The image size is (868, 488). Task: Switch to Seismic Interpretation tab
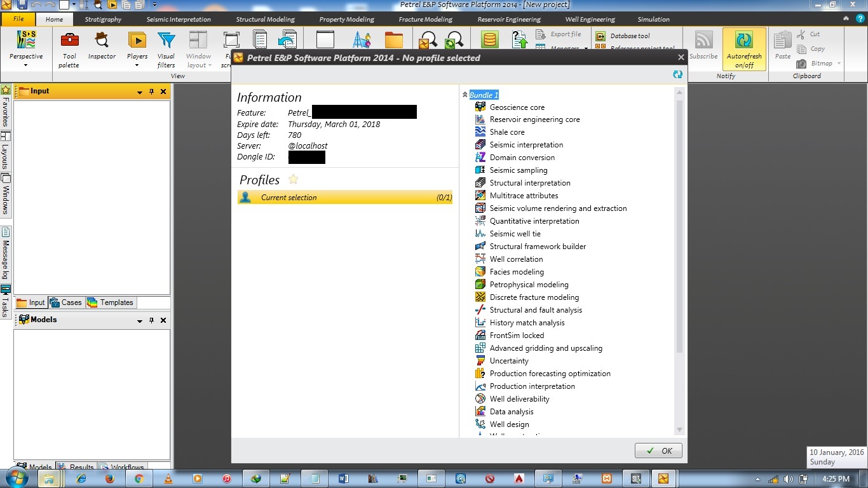click(x=179, y=19)
